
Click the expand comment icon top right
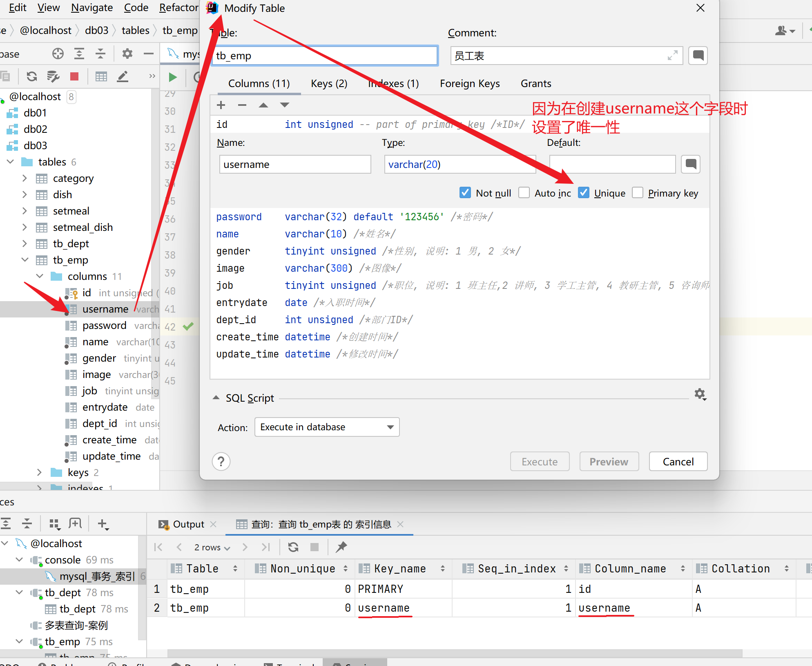673,56
